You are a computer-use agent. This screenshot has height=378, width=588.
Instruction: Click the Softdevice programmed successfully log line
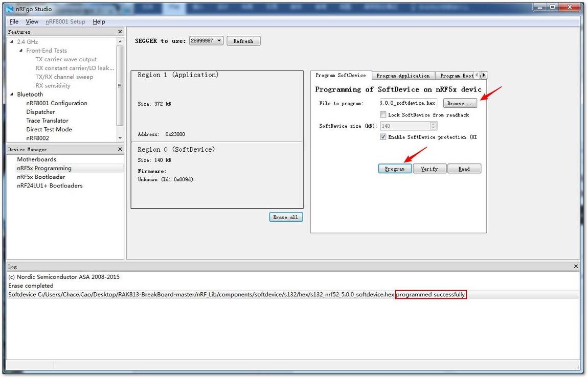coord(237,294)
